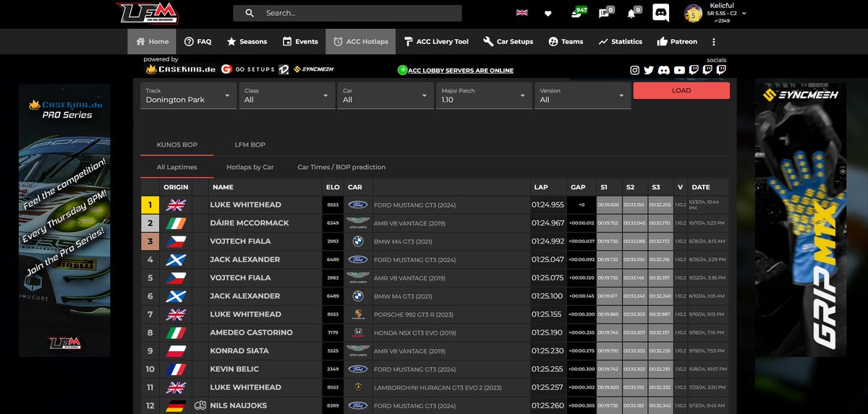
Task: Expand the Track dropdown showing Donington Park
Action: (189, 95)
